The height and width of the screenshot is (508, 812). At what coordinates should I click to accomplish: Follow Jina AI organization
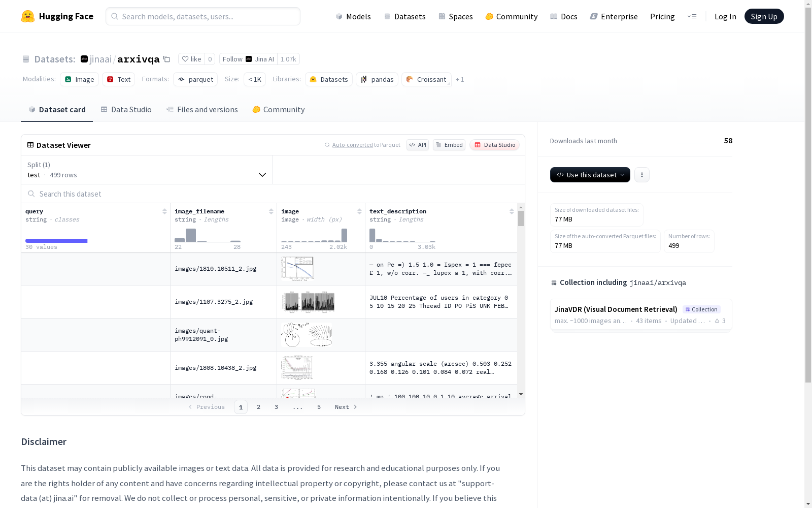tap(248, 59)
